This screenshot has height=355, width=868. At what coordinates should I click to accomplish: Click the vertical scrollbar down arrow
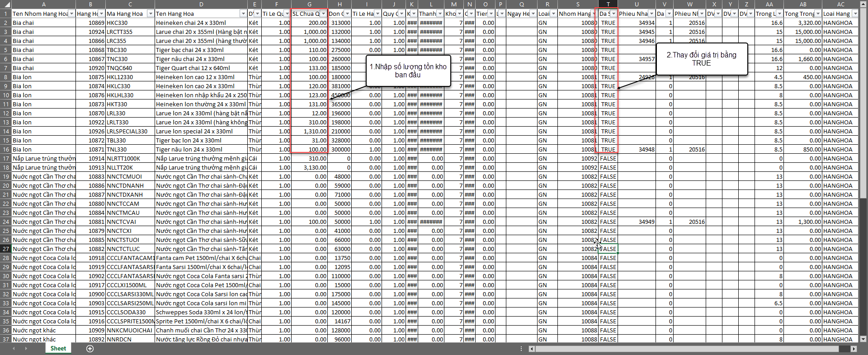point(863,339)
